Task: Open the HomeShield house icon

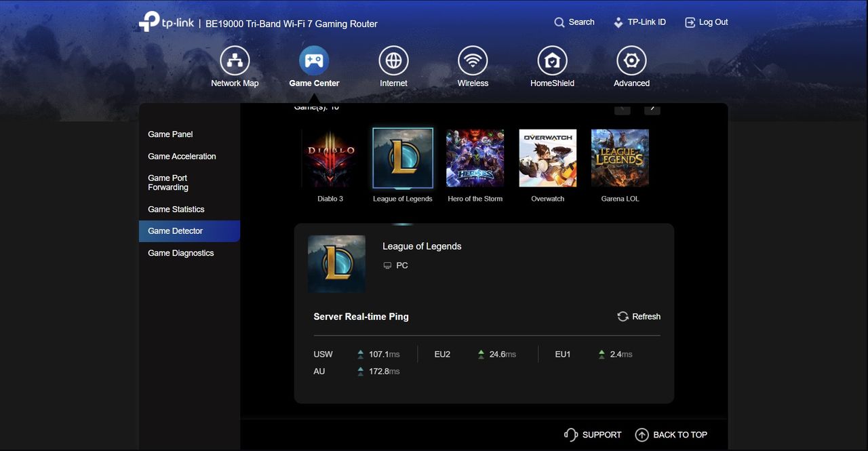Action: point(552,61)
